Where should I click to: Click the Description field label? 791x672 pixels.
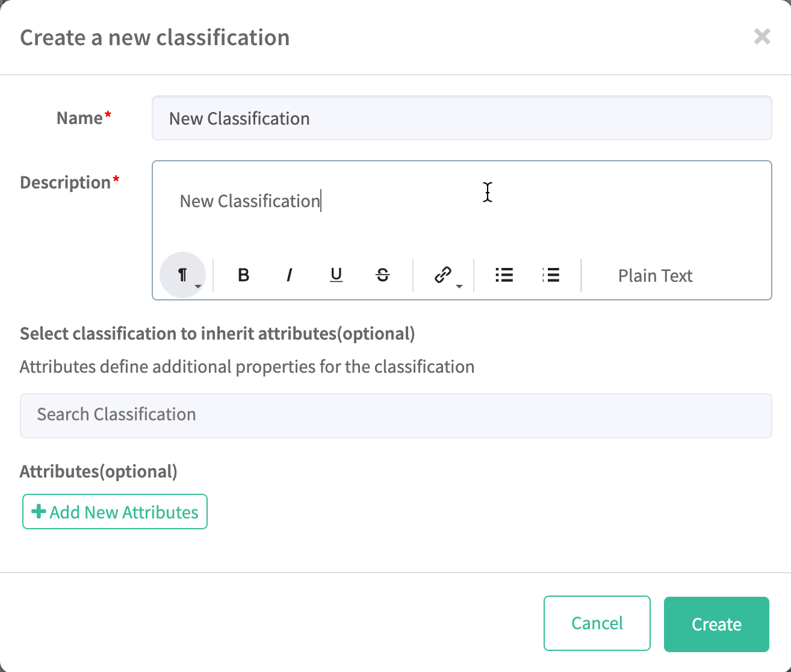point(66,182)
